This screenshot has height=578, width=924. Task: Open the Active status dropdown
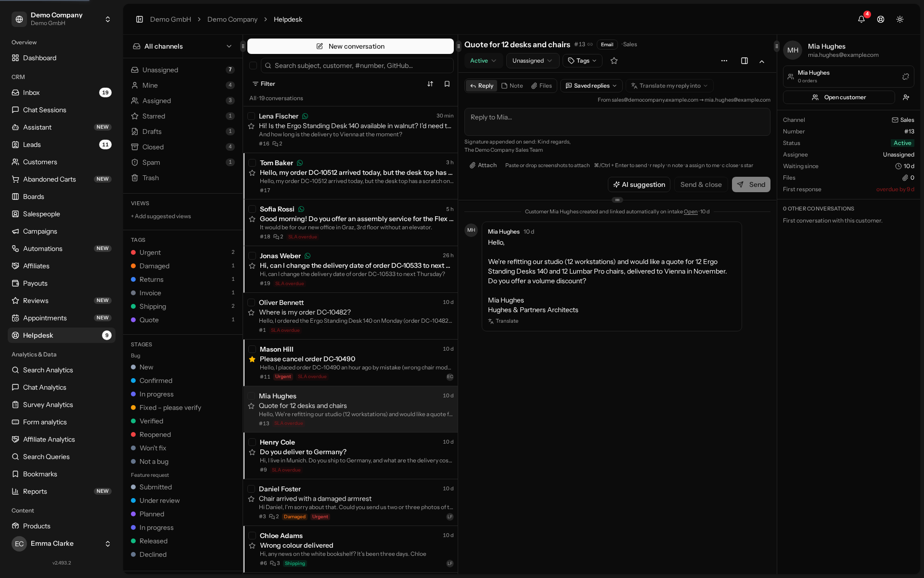(483, 61)
